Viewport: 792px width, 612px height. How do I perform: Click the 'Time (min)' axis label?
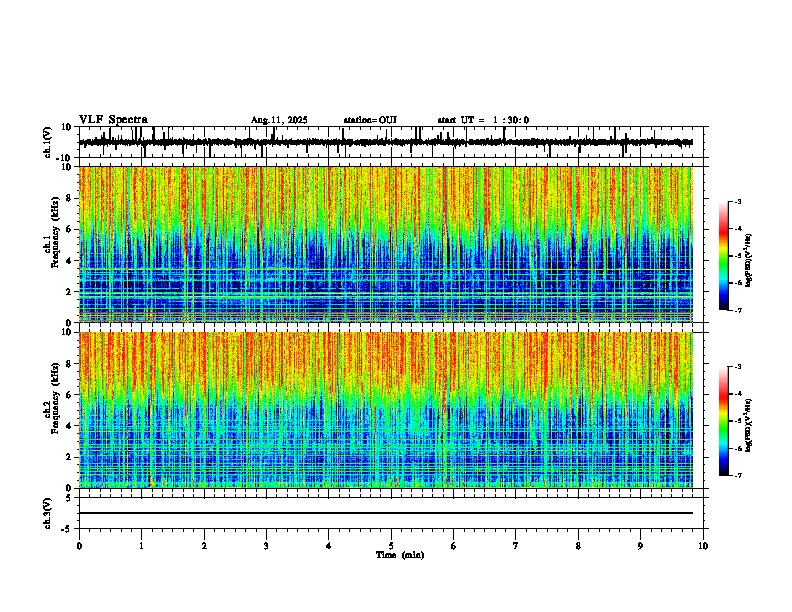(x=400, y=555)
